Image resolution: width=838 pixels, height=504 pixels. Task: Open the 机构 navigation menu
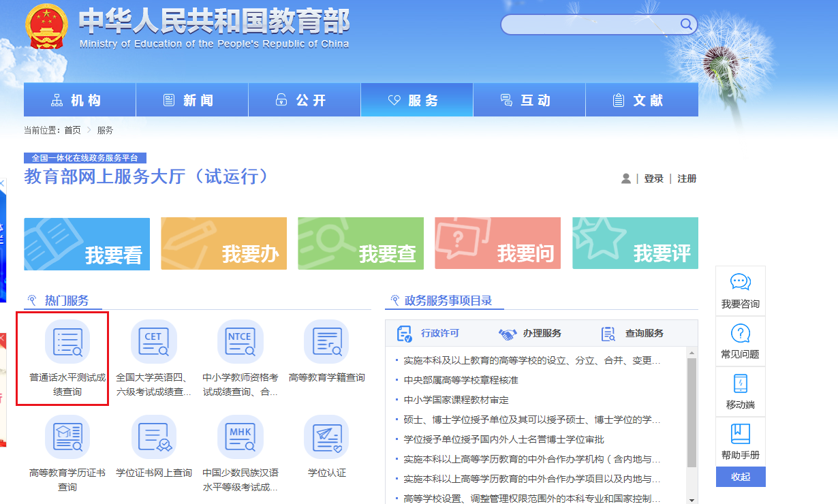click(80, 100)
